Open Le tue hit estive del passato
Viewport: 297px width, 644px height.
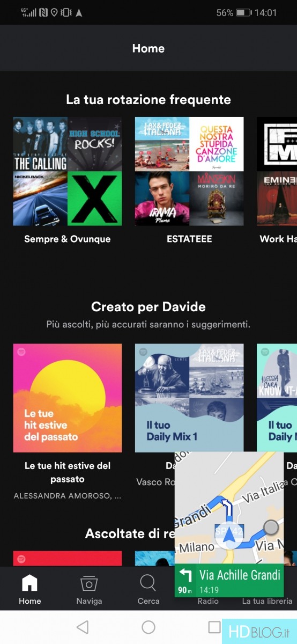[68, 398]
